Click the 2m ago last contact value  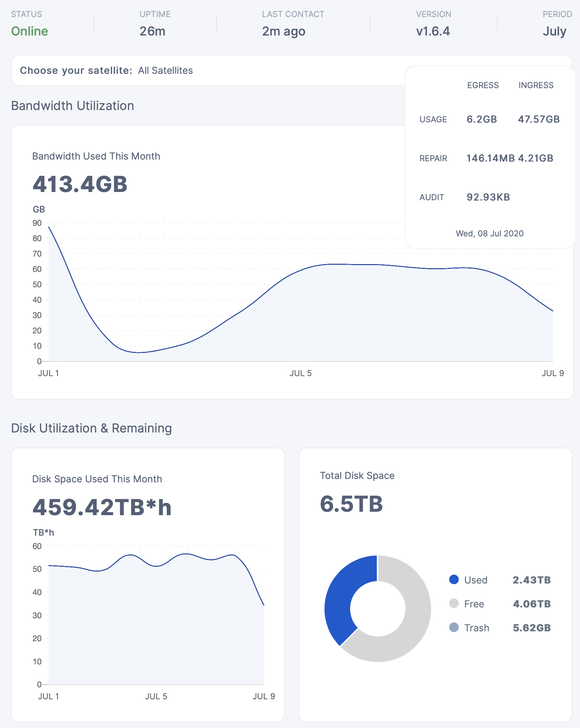coord(284,31)
